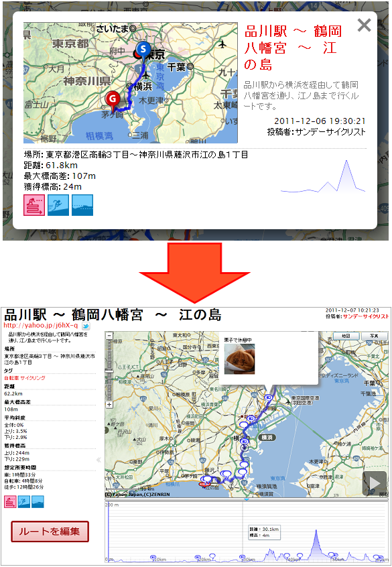392x567 pixels.
Task: Zoom out using the map minus button
Action: [x=109, y=335]
